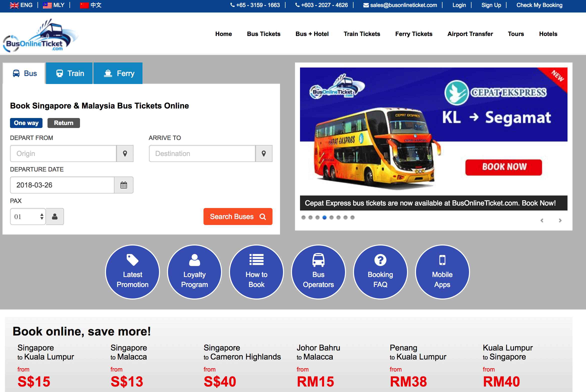
Task: Open Check My Booking link
Action: coord(539,5)
